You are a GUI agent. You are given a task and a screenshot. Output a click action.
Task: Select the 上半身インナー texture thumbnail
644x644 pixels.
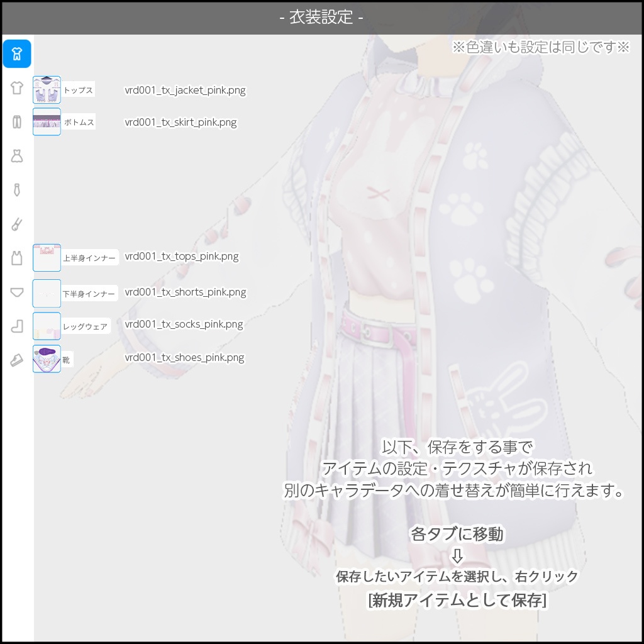tap(47, 257)
